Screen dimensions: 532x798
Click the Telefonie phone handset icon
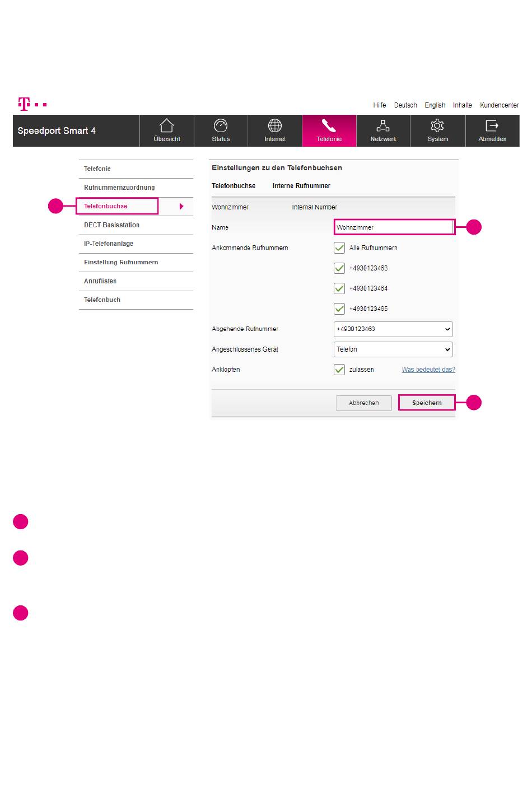click(x=329, y=125)
